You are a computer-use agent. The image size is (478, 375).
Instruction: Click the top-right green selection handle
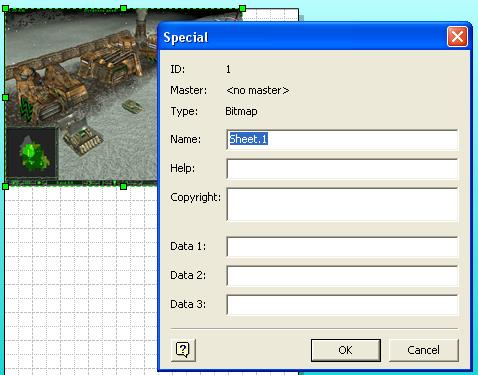[242, 8]
